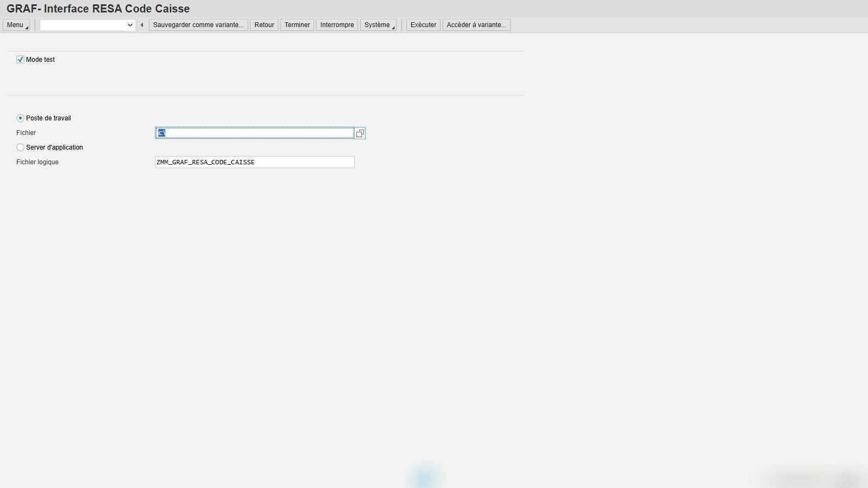Open the Menu dropdown button

click(16, 25)
